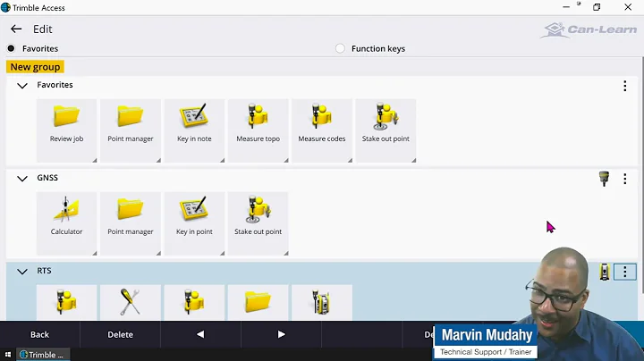Select Key in note favorite
The image size is (644, 361).
click(194, 130)
